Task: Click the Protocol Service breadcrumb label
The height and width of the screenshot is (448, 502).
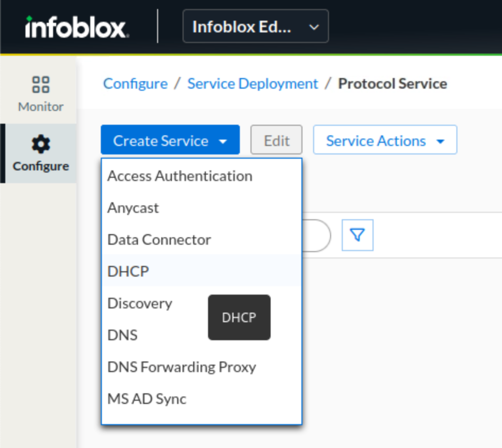Action: 392,83
